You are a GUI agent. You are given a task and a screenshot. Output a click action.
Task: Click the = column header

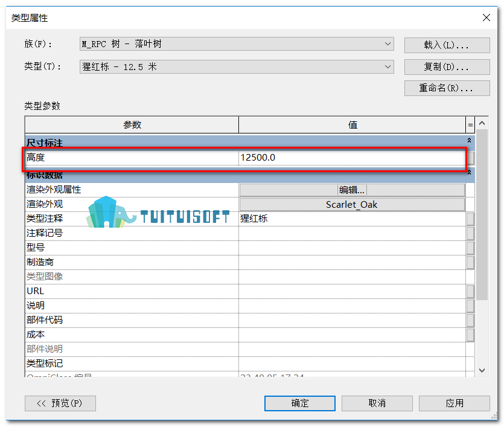[x=470, y=125]
